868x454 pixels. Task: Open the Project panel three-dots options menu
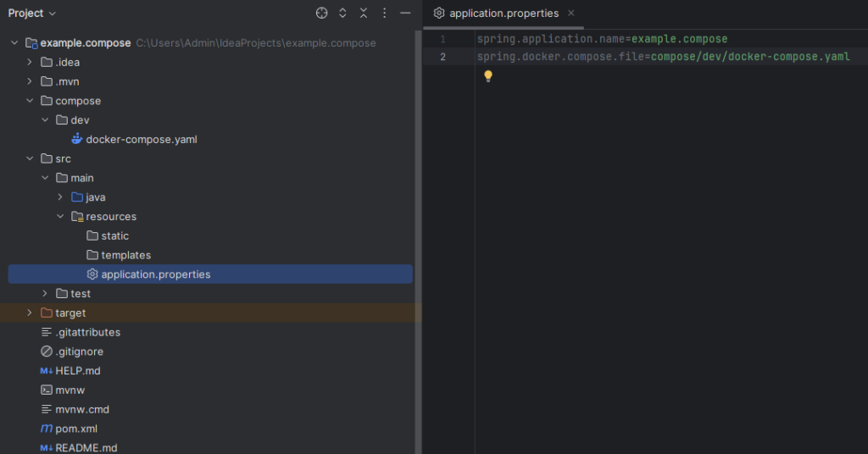[x=384, y=13]
